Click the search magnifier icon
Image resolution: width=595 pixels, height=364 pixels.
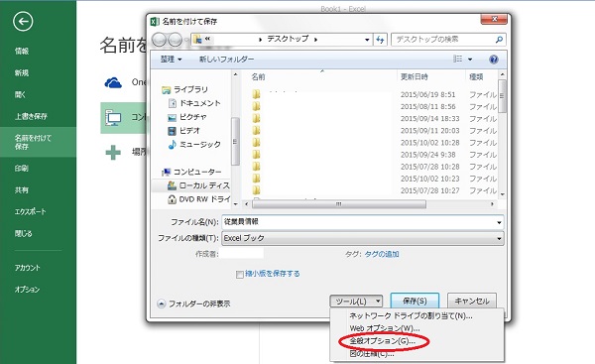(499, 39)
